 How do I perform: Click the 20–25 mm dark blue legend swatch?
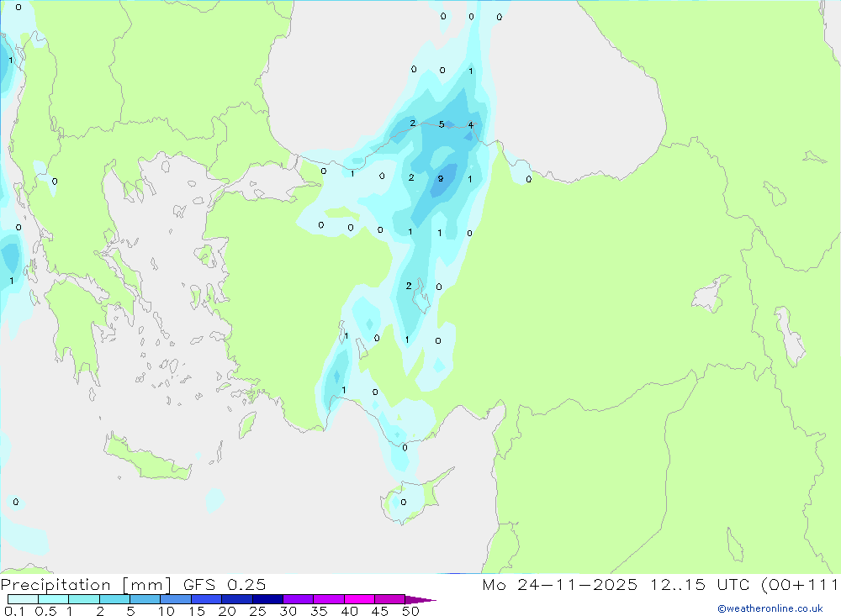pyautogui.click(x=236, y=599)
